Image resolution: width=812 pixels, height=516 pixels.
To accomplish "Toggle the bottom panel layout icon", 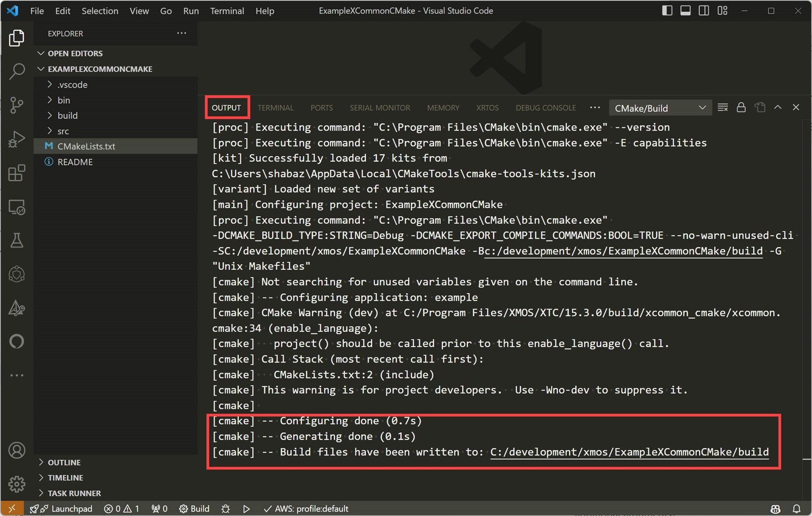I will [686, 11].
